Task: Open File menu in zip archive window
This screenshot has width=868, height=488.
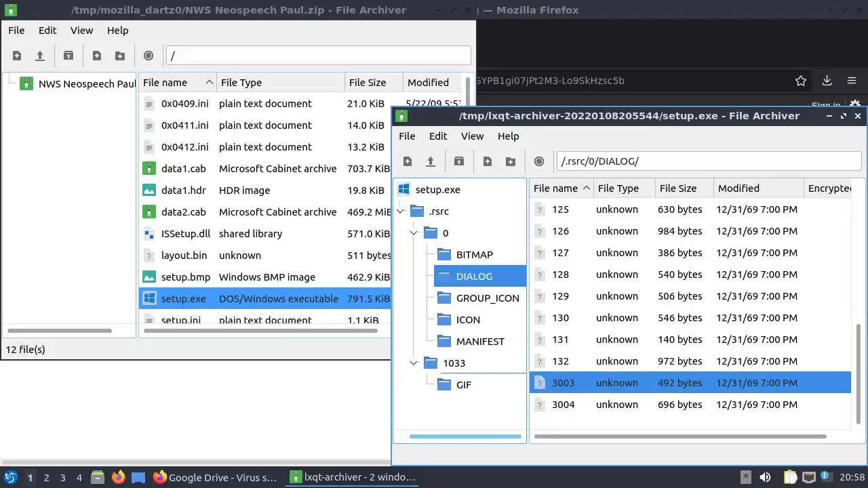Action: click(16, 30)
